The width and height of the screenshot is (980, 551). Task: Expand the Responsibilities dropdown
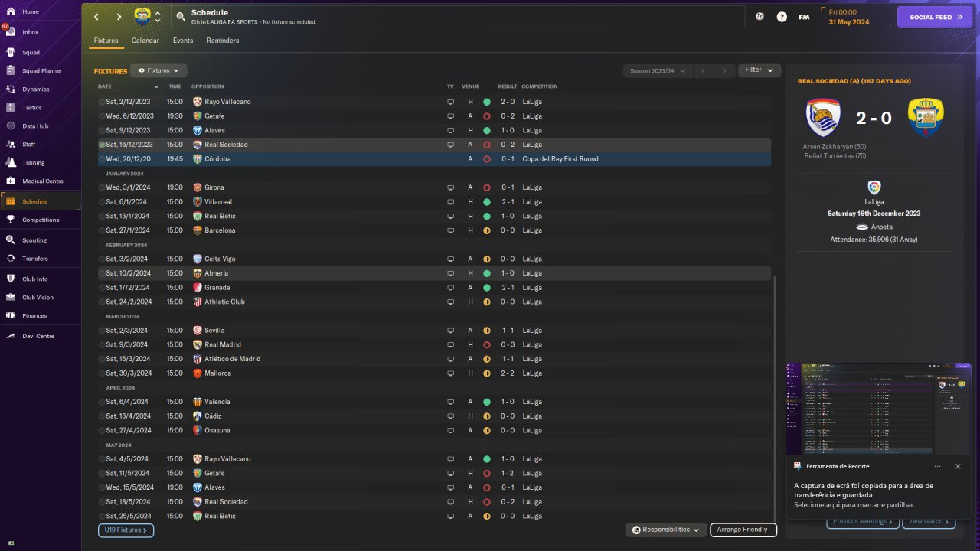pyautogui.click(x=666, y=530)
